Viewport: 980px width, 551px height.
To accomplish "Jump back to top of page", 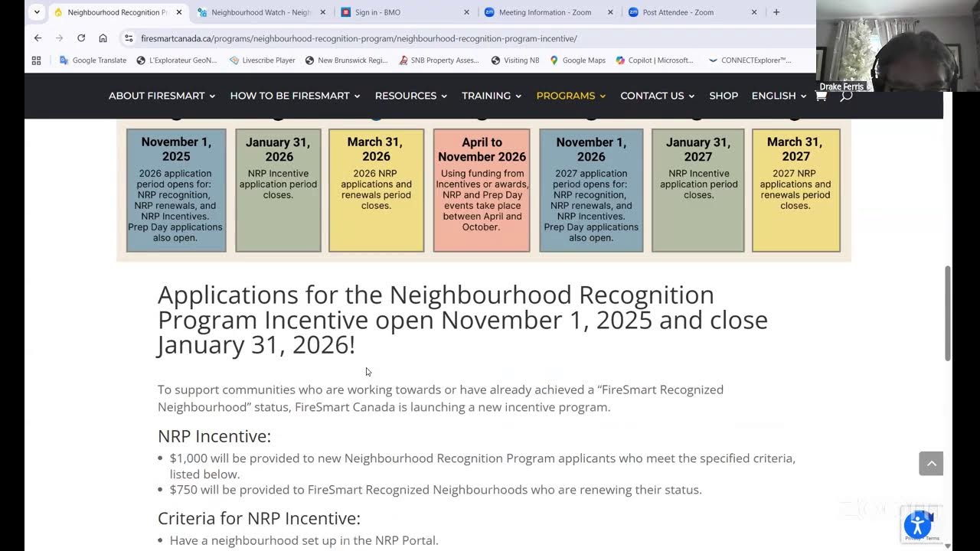I will pos(931,463).
